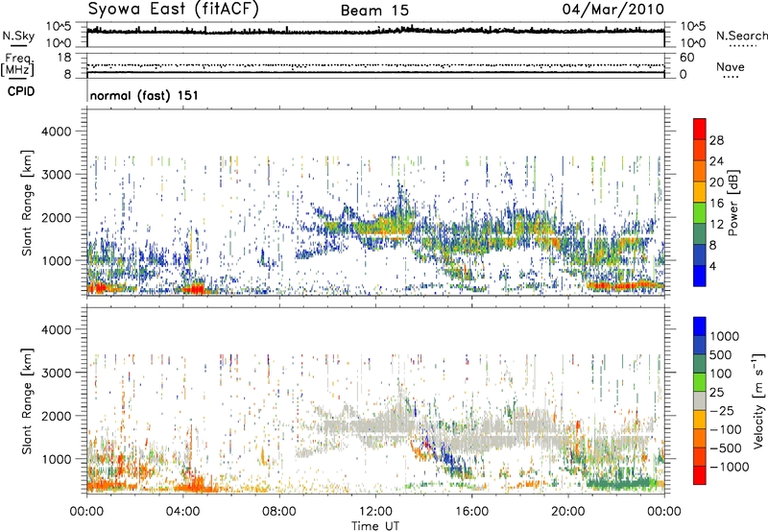Click the 'Velocity [m s⁻¹]' colorbar label
This screenshot has height=532, width=768.
coord(758,401)
